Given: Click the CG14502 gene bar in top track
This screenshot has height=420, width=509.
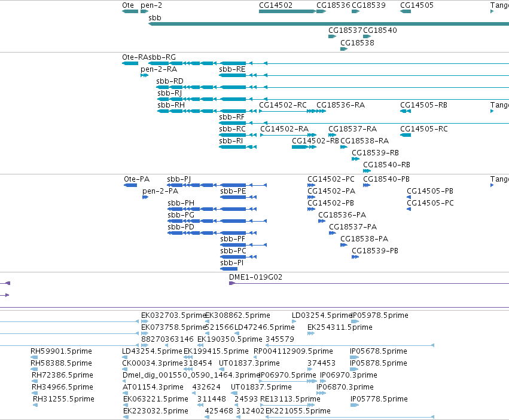Looking at the screenshot, I should 287,11.
